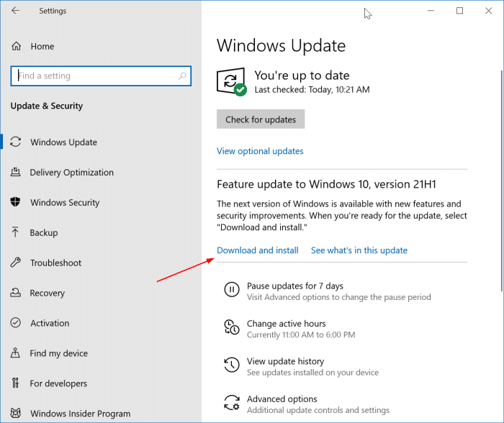Image resolution: width=504 pixels, height=423 pixels.
Task: Click the search magnifier icon
Action: (x=182, y=76)
